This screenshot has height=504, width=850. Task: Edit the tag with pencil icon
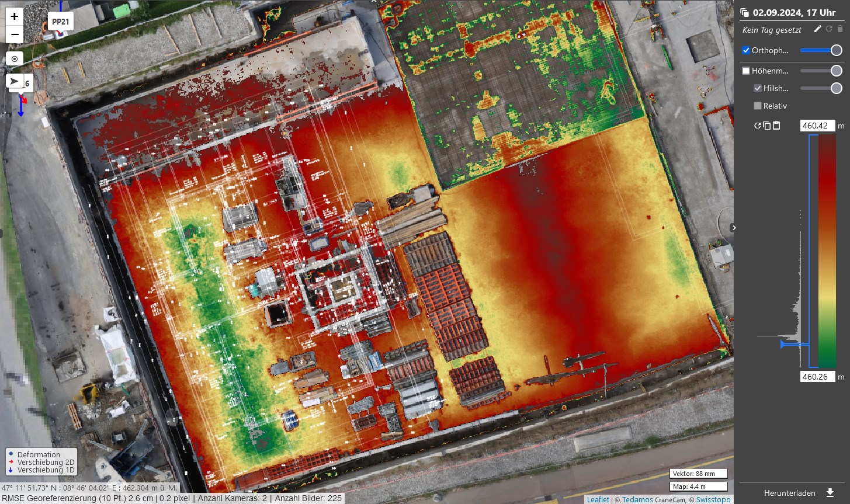[818, 29]
